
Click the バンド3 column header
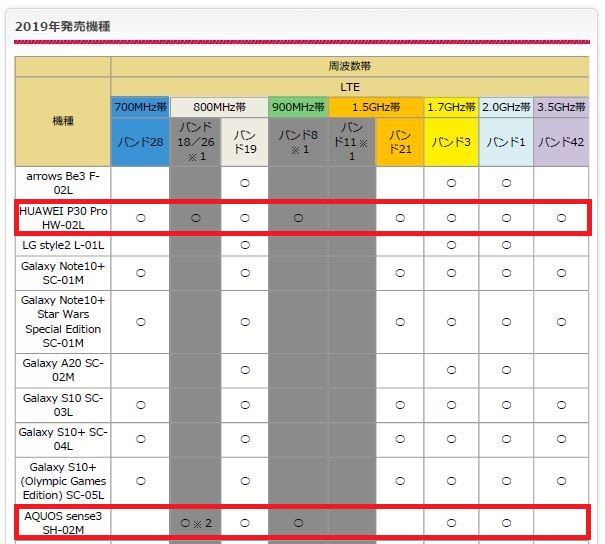(451, 142)
